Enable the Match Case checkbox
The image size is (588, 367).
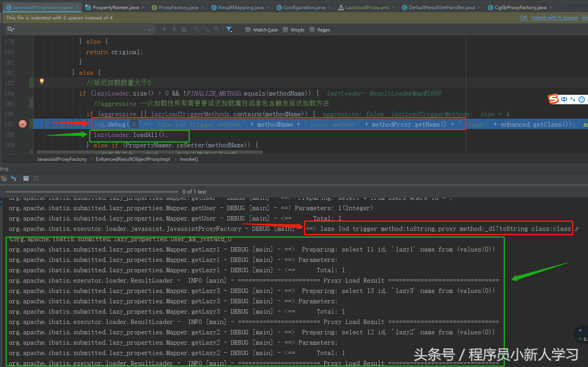click(x=248, y=29)
